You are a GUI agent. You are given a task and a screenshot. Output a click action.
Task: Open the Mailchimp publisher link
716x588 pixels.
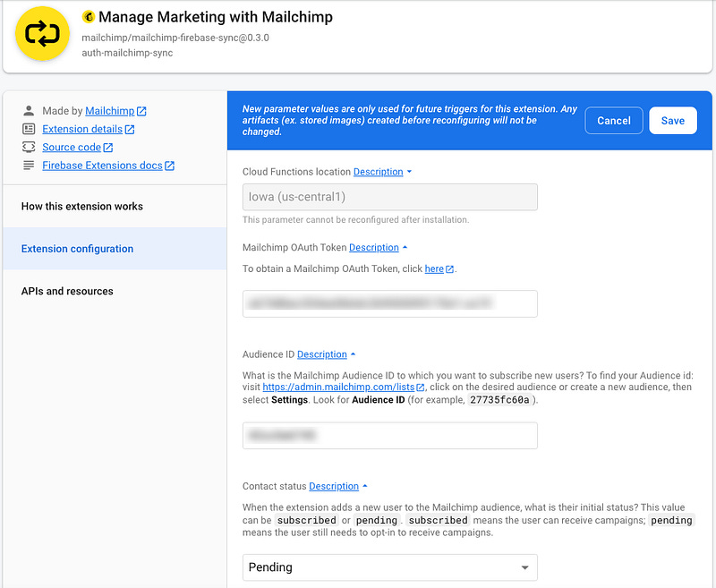tap(109, 111)
